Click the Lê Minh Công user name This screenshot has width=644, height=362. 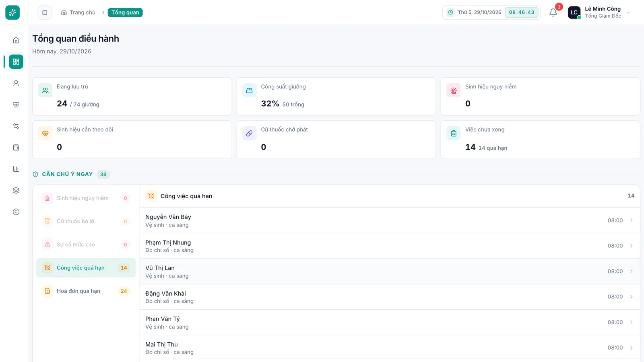point(603,9)
